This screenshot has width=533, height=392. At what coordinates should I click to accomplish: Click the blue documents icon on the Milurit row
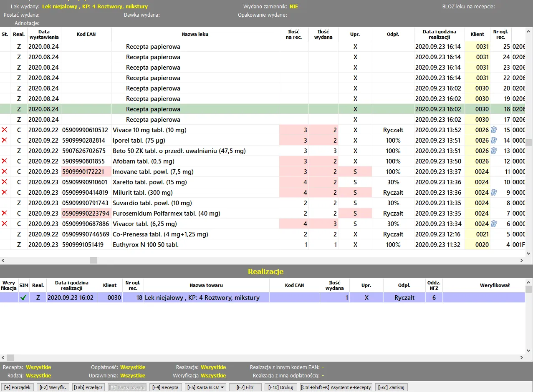click(x=493, y=192)
